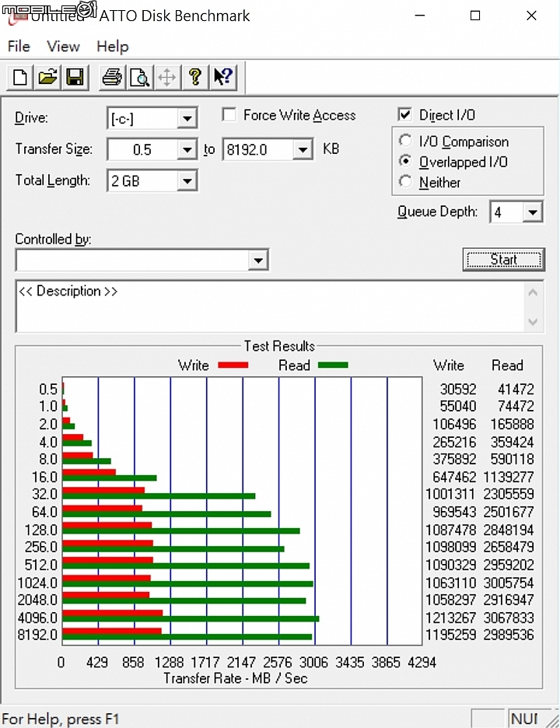
Task: Click the 128.0 row label
Action: click(x=41, y=530)
